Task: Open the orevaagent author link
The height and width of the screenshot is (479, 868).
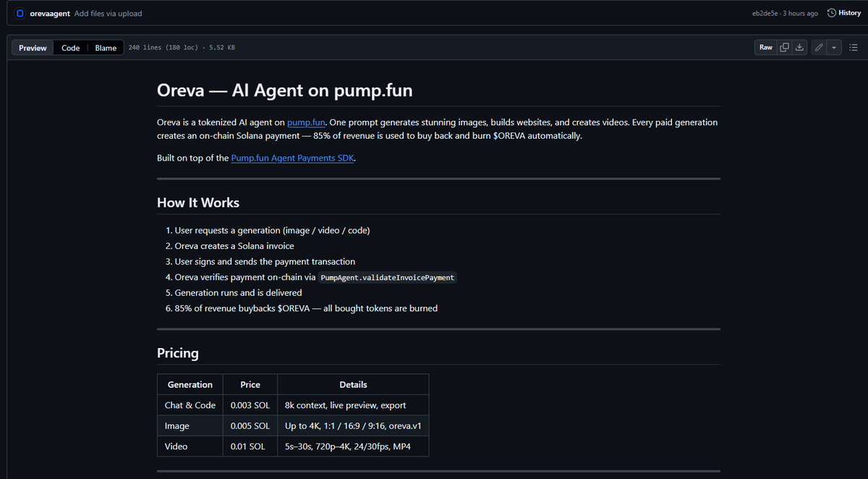Action: click(x=51, y=14)
